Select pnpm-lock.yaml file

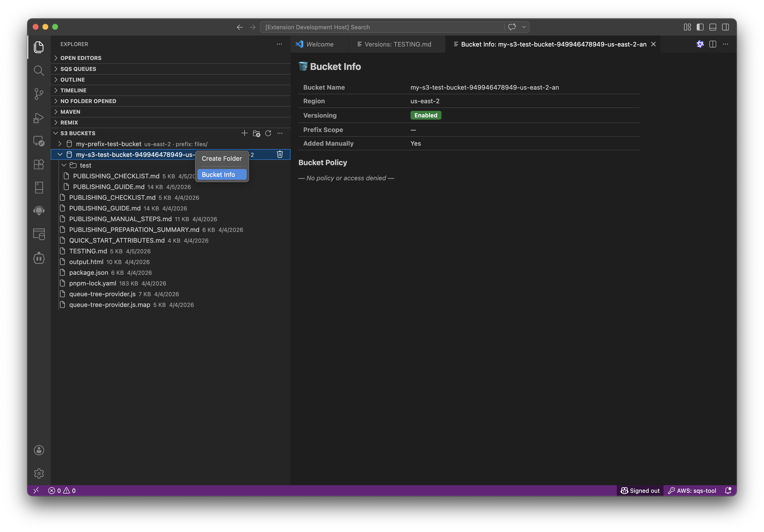171,283
